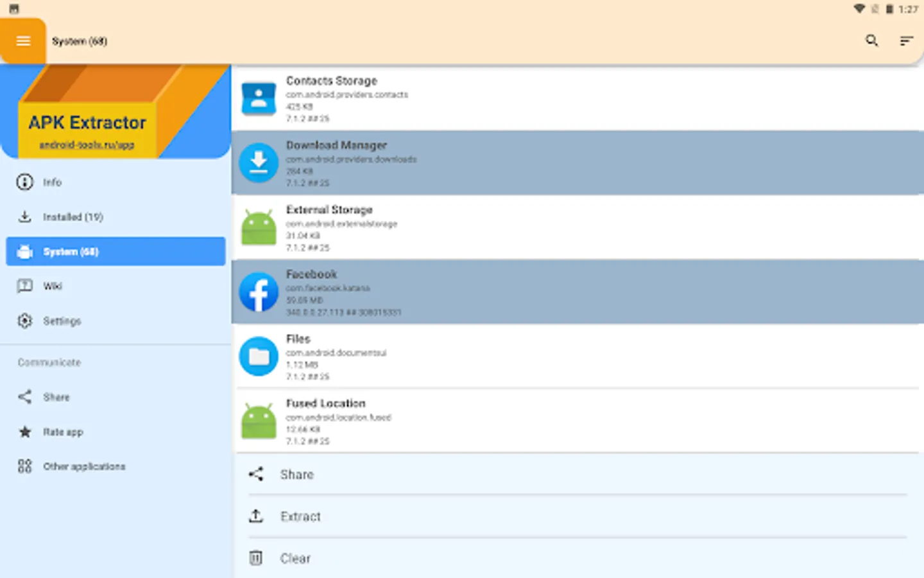Viewport: 924px width, 578px height.
Task: Click the Files folder app icon
Action: pos(259,356)
